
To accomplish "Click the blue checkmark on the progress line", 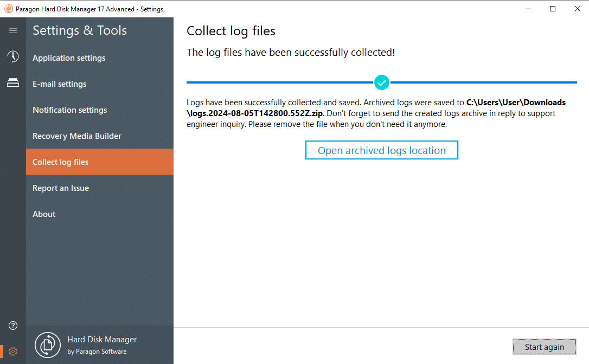I will (381, 82).
